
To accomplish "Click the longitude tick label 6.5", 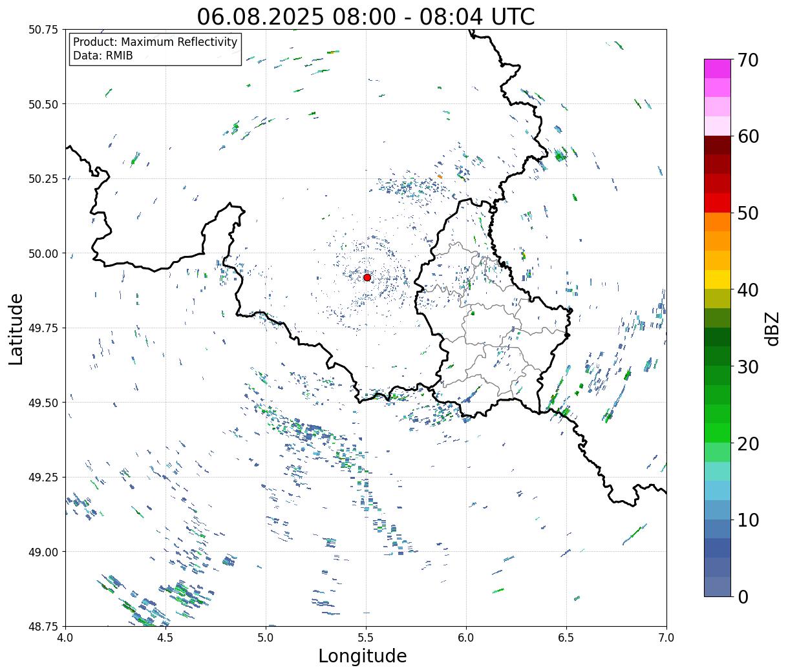I will (x=566, y=638).
